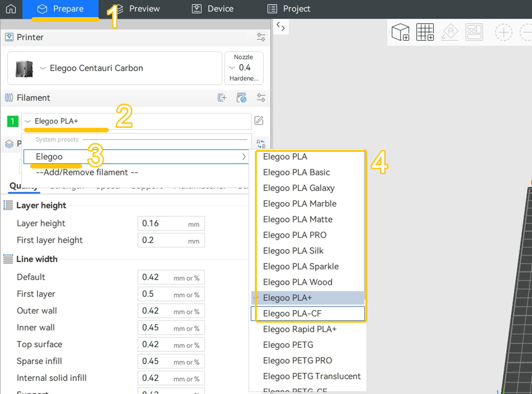The width and height of the screenshot is (532, 394).
Task: Select Elegoo PETG PRO filament
Action: 308,360
